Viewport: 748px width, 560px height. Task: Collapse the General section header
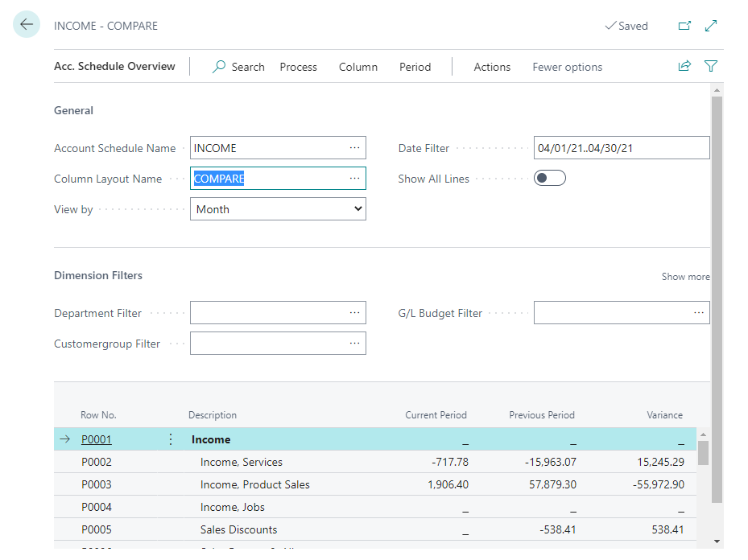pos(73,110)
